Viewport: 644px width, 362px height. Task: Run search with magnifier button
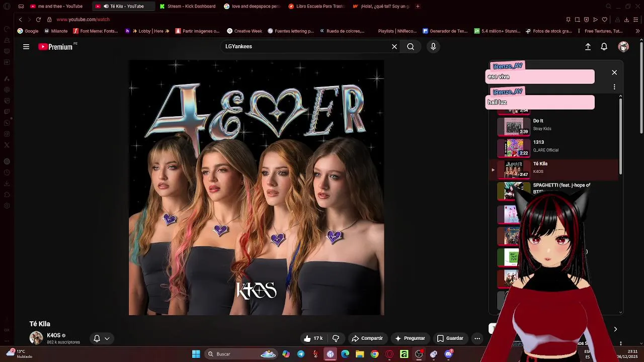pos(411,47)
